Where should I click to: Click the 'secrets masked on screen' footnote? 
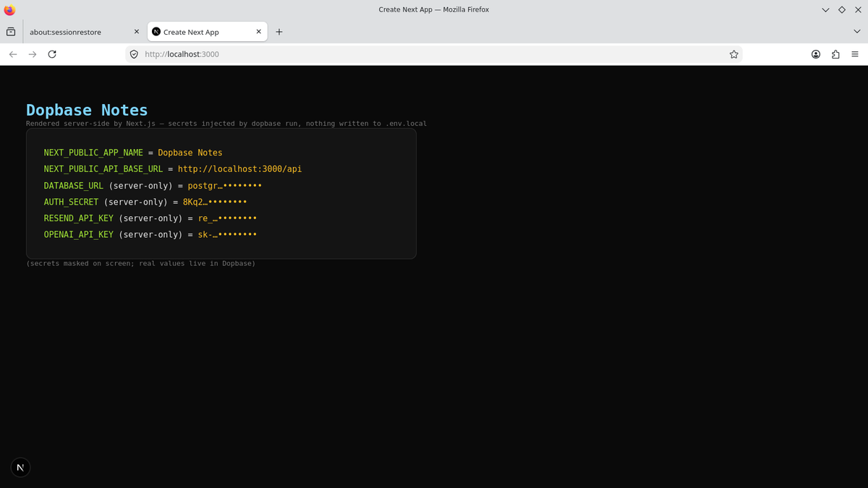[x=141, y=263]
